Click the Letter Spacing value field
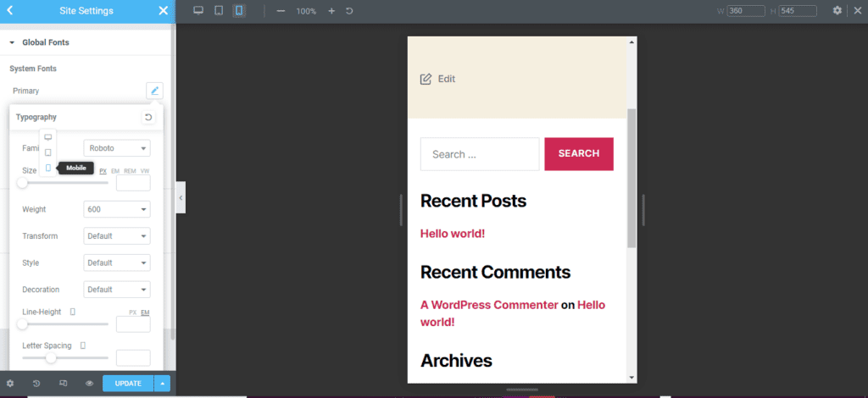 (x=133, y=357)
